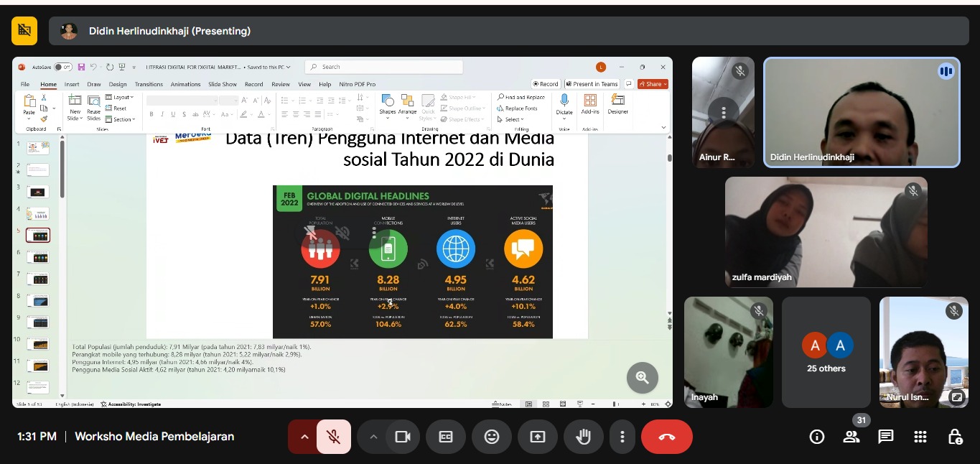Turn on the camera

[x=402, y=437]
